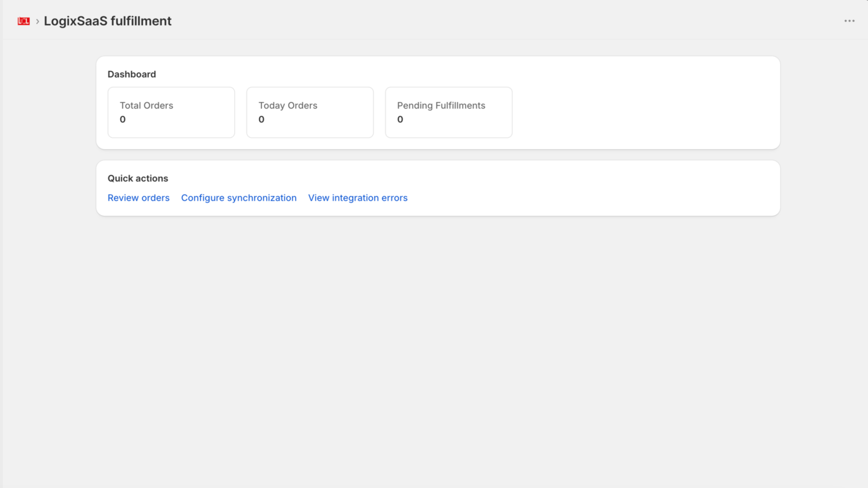Click the Pending Fulfillments label
The height and width of the screenshot is (488, 868).
point(441,106)
